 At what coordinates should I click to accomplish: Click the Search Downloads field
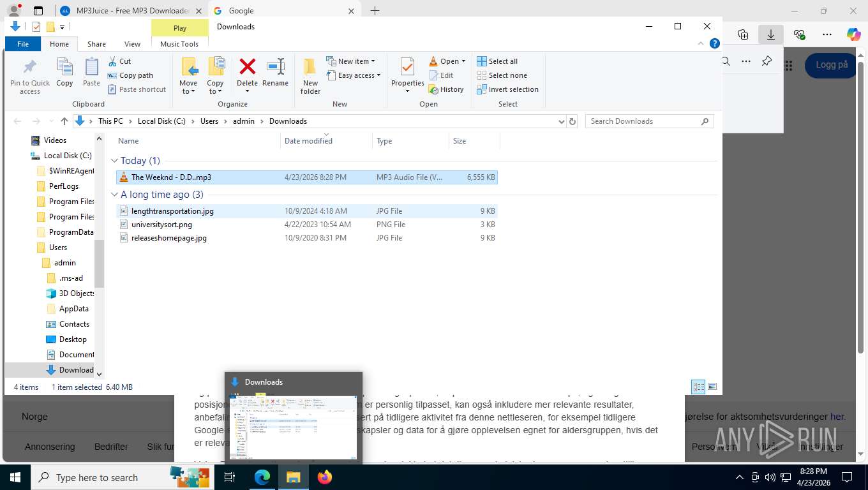click(x=649, y=121)
